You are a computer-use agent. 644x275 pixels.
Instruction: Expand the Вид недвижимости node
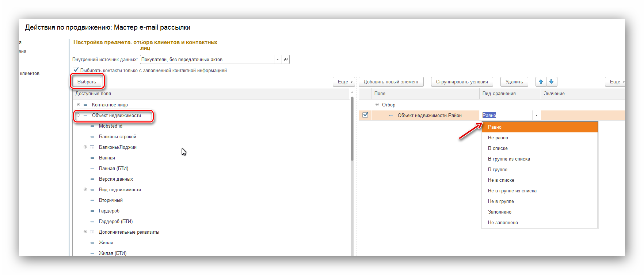(x=85, y=189)
